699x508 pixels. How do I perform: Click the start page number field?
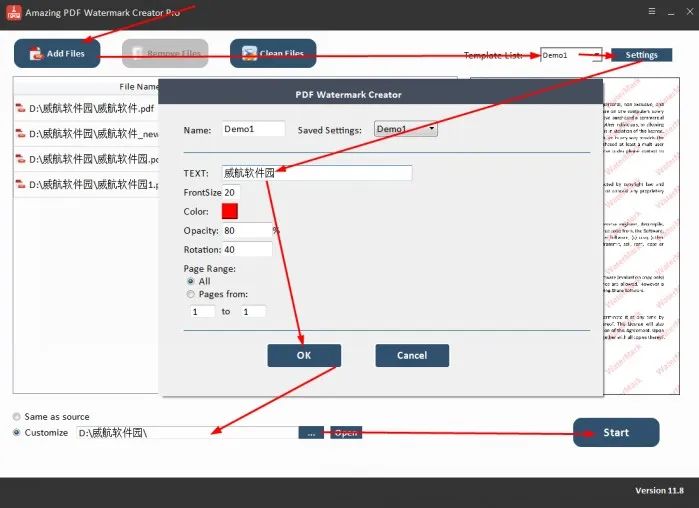202,311
